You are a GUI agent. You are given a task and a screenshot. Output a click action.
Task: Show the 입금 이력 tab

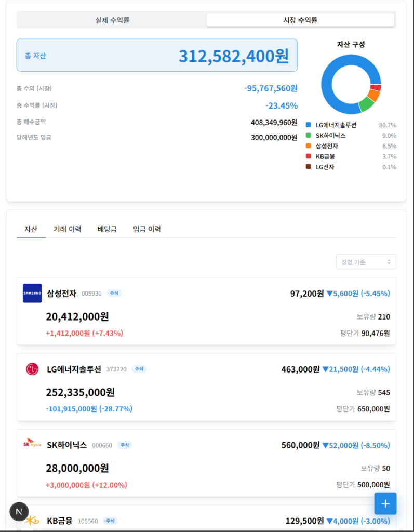tap(146, 229)
